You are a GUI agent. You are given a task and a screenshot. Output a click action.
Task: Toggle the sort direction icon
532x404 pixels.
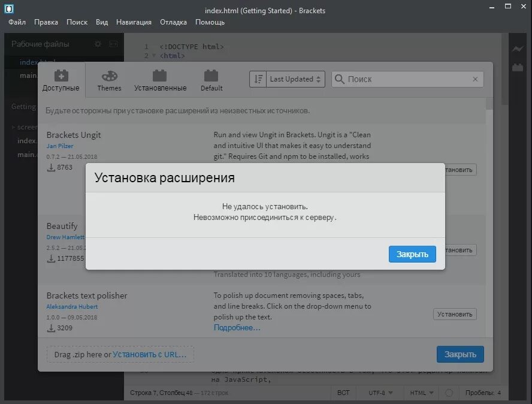pos(258,79)
